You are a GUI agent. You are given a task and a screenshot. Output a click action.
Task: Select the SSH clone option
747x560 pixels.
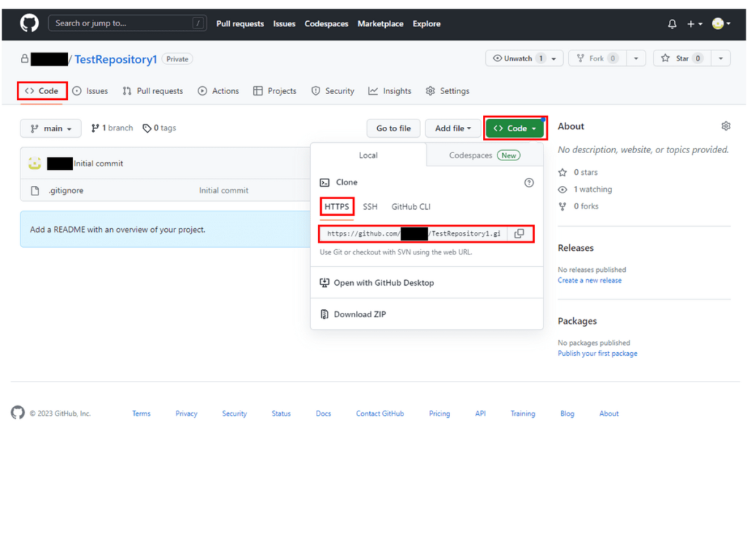click(x=370, y=206)
